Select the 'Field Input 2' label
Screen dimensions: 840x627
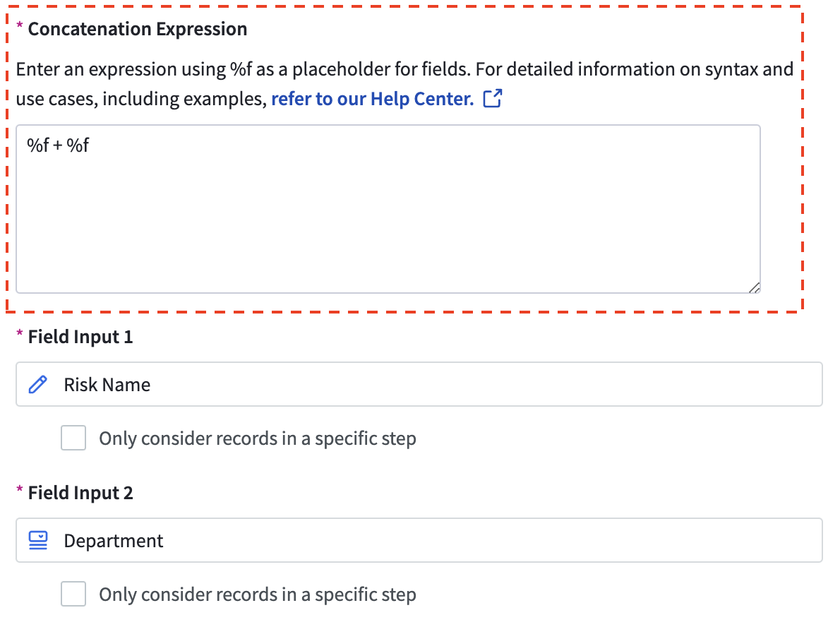point(80,492)
